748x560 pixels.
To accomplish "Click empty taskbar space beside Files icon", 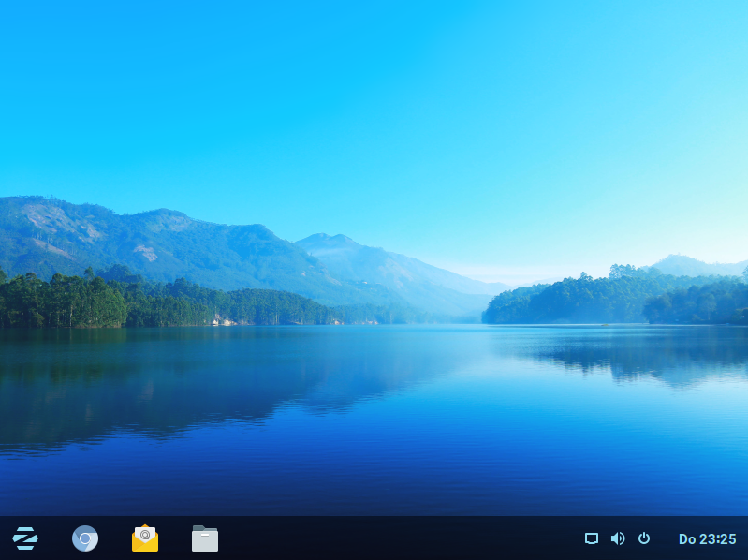I will click(374, 538).
